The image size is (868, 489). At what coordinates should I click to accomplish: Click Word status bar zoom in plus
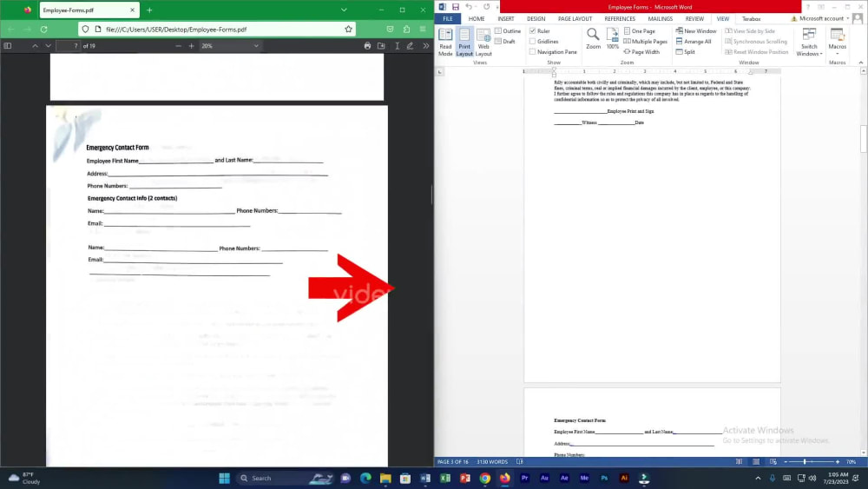838,462
